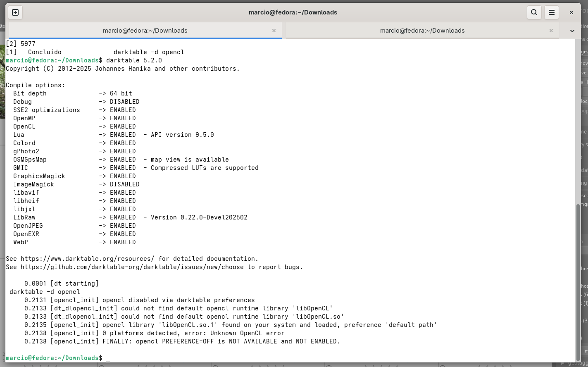The image size is (588, 367).
Task: Click 'opencl disabled via darktable preferences' line
Action: coord(139,300)
